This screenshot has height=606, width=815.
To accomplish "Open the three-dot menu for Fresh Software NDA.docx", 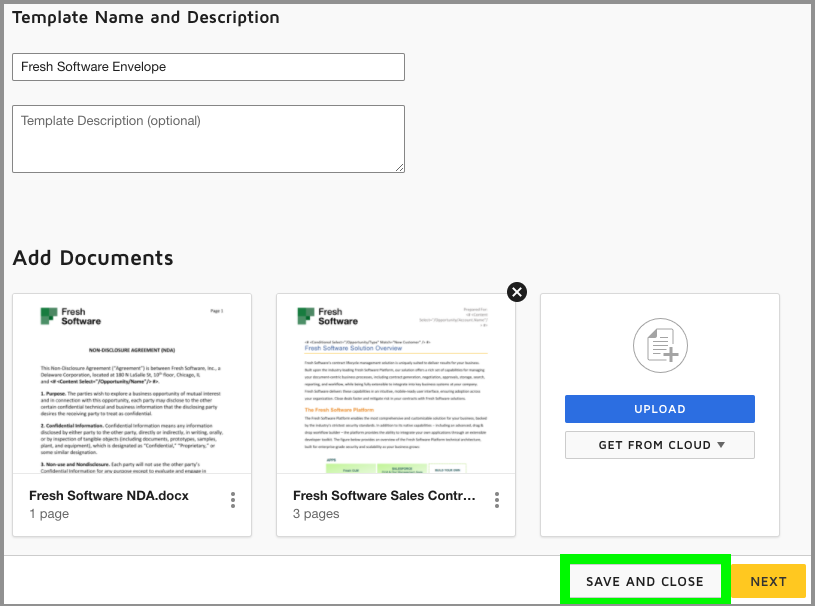I will point(233,500).
